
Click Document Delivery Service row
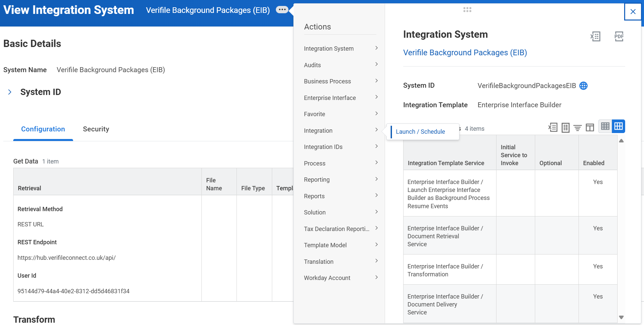point(510,304)
